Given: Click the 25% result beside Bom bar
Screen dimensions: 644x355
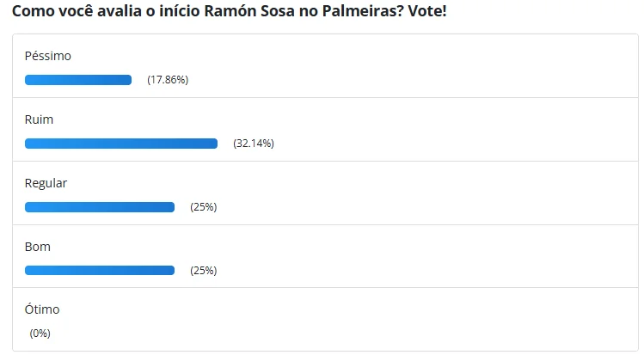Looking at the screenshot, I should pos(205,271).
